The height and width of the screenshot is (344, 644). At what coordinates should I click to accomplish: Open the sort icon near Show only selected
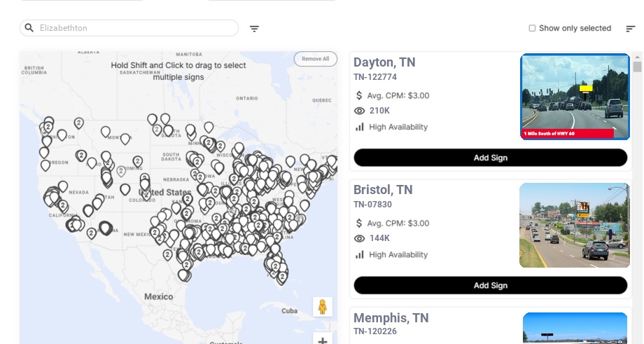coord(631,29)
